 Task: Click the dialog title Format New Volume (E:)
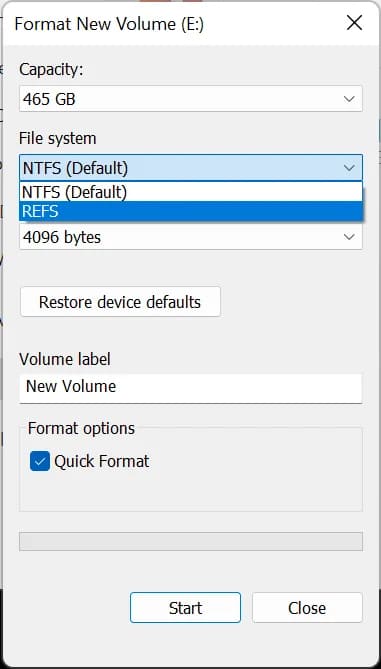pyautogui.click(x=109, y=24)
